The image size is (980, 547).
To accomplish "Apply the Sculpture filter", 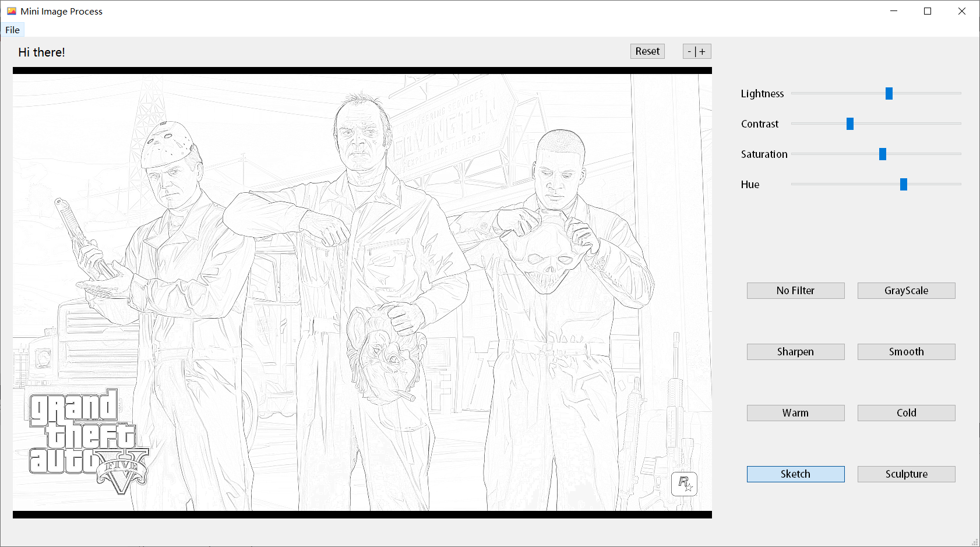I will coord(906,474).
